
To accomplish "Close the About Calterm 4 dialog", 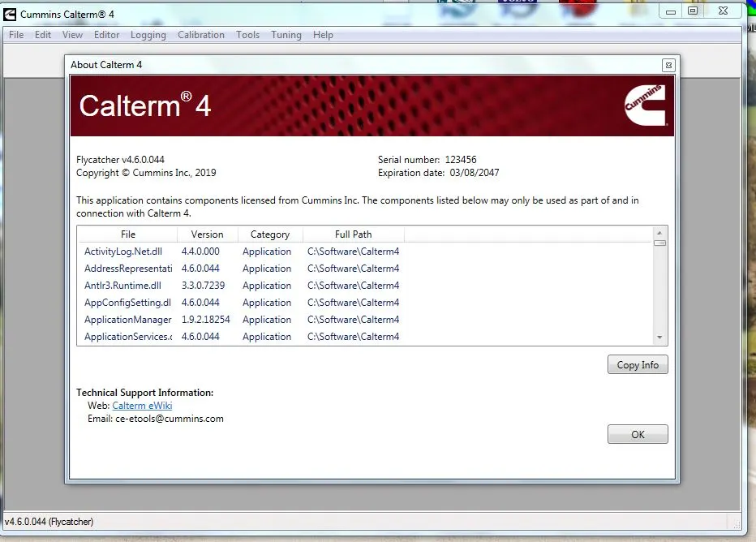I will [x=668, y=65].
